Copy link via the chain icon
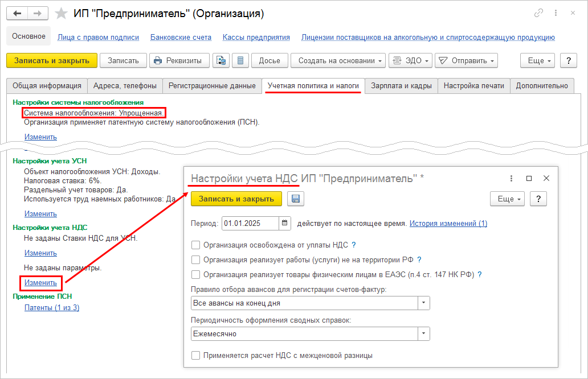The height and width of the screenshot is (379, 588). tap(538, 13)
